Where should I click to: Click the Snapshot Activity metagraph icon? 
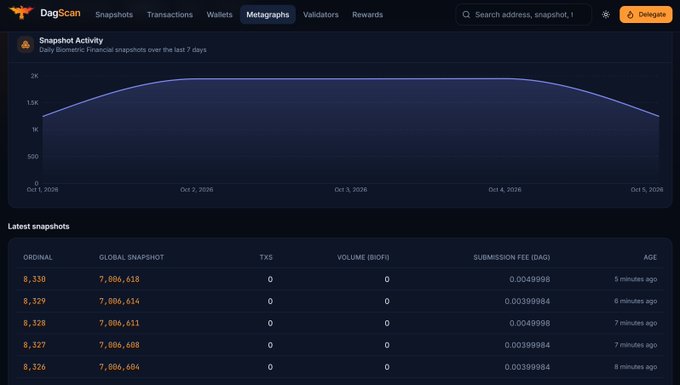[x=26, y=45]
